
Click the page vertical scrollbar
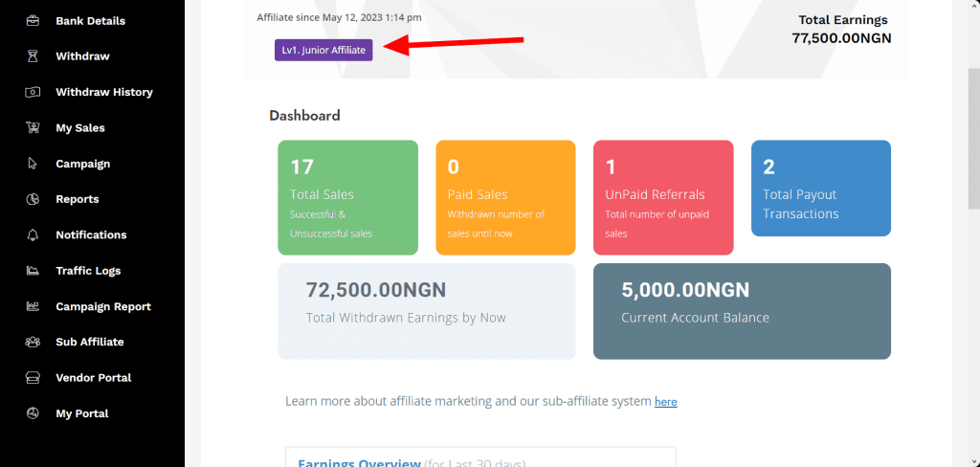(973, 144)
